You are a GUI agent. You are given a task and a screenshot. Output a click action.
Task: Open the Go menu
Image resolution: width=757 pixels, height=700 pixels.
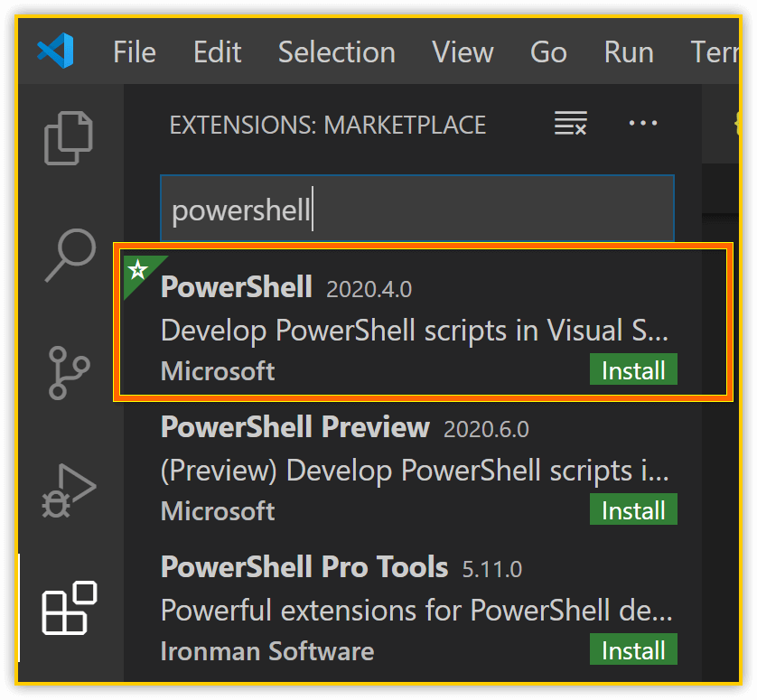click(x=548, y=51)
